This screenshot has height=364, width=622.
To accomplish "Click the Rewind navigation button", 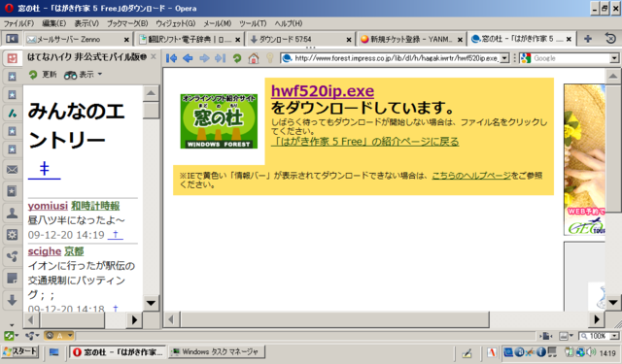I will tap(171, 58).
